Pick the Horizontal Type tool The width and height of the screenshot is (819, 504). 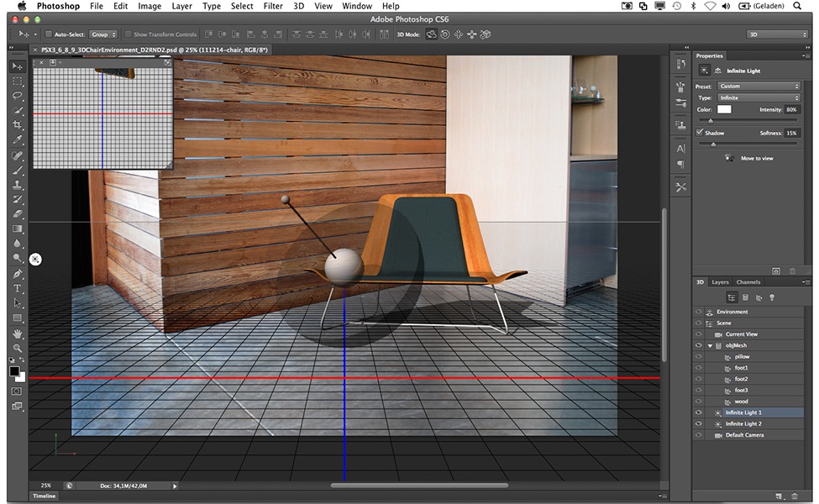point(18,288)
